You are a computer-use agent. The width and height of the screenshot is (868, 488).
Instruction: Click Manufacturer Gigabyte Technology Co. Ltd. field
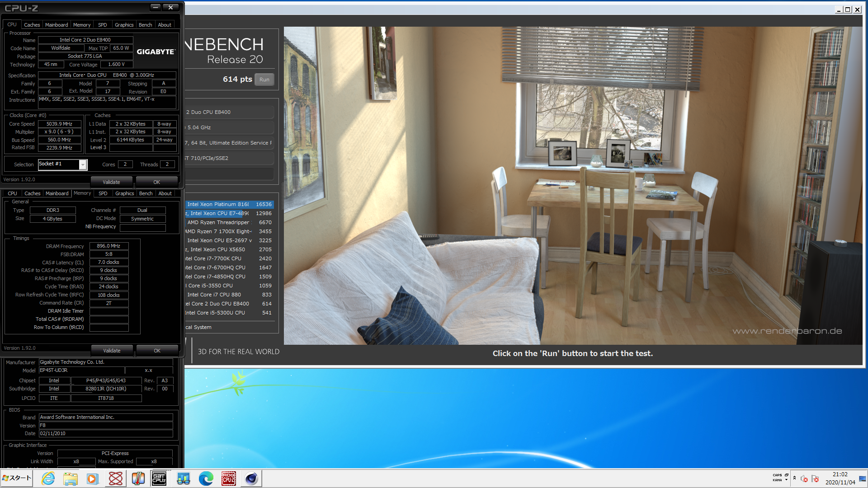[106, 362]
